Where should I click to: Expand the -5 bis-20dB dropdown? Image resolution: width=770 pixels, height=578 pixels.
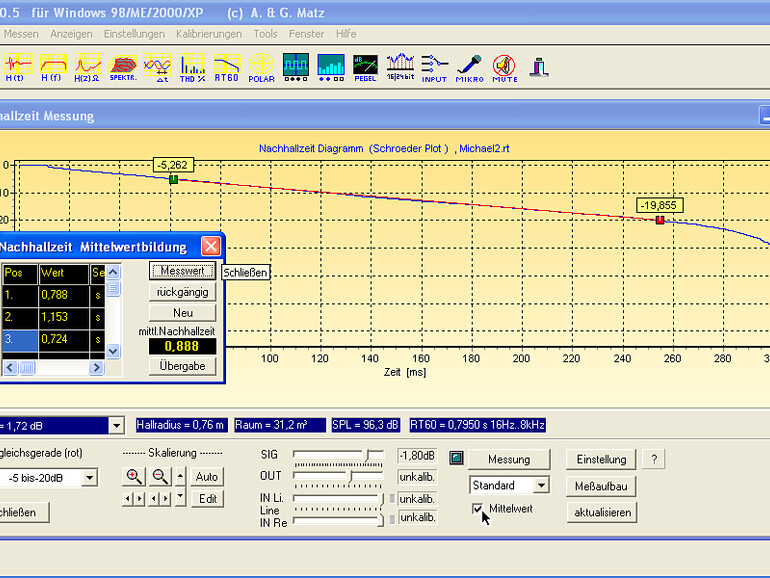point(90,478)
